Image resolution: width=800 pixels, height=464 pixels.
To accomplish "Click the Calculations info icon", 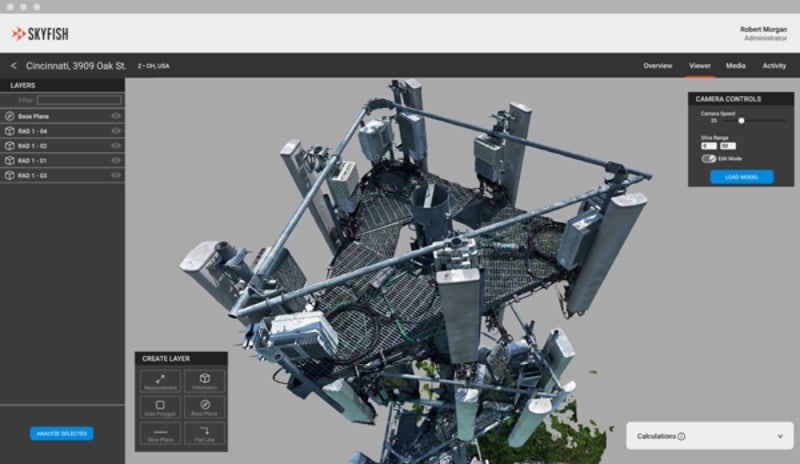I will (682, 436).
